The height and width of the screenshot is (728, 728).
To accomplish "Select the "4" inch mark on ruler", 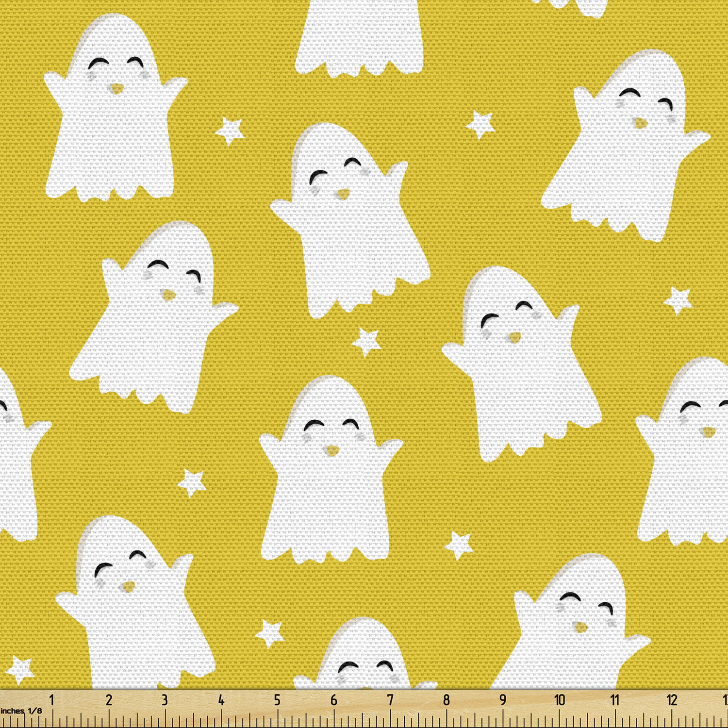I will pyautogui.click(x=221, y=700).
